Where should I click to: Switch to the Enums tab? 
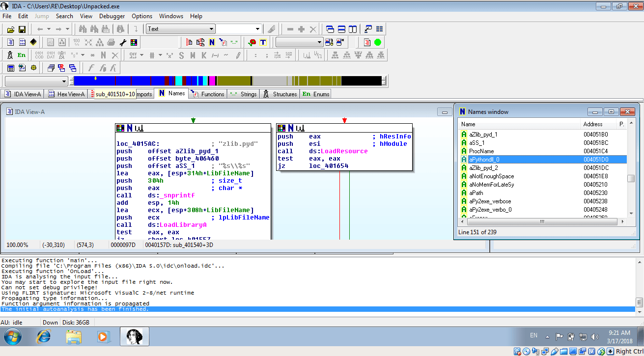tap(315, 94)
